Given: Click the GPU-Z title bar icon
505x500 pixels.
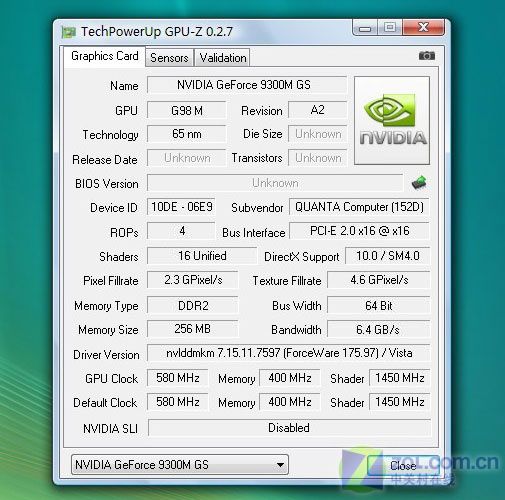Looking at the screenshot, I should pyautogui.click(x=69, y=32).
